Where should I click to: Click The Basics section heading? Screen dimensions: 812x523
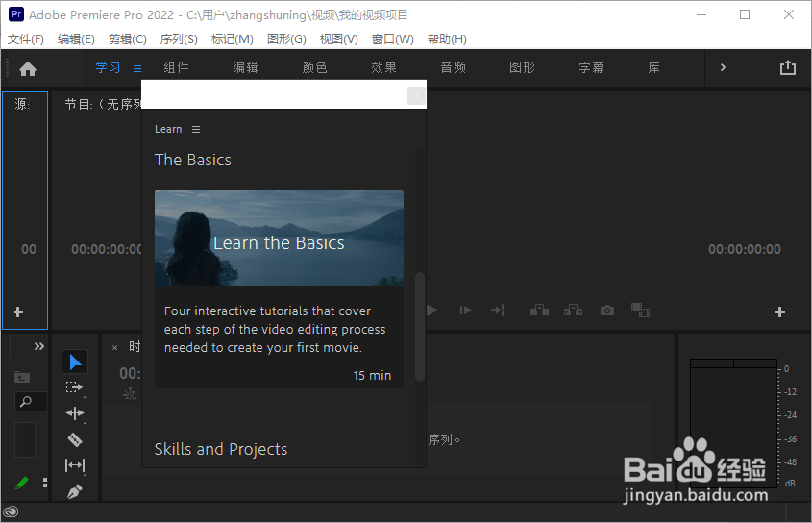pos(192,160)
